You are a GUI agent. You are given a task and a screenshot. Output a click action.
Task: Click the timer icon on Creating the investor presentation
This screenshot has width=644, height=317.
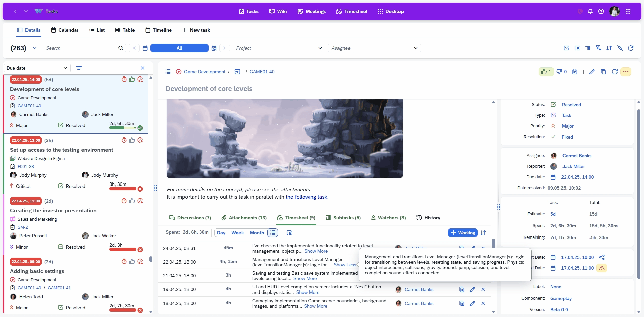124,201
